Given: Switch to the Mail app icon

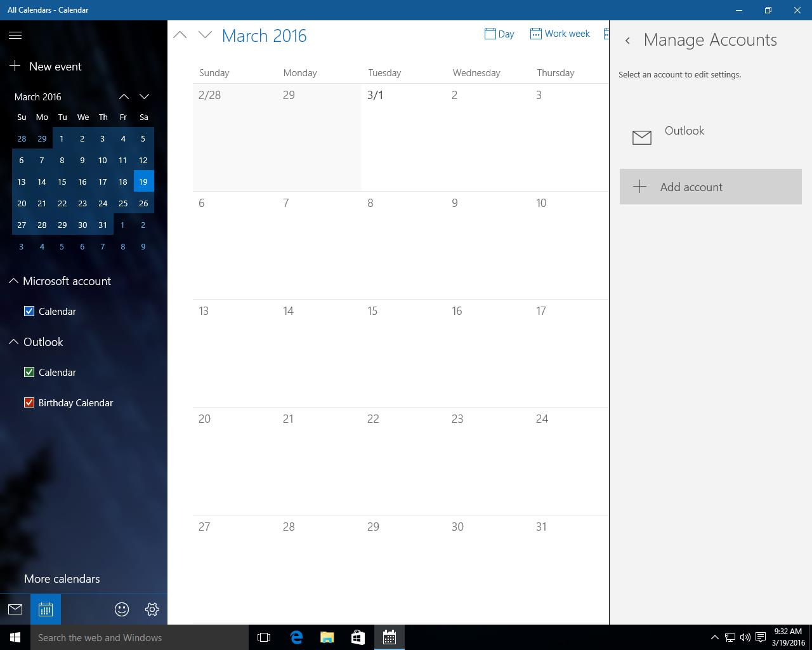Looking at the screenshot, I should tap(15, 609).
